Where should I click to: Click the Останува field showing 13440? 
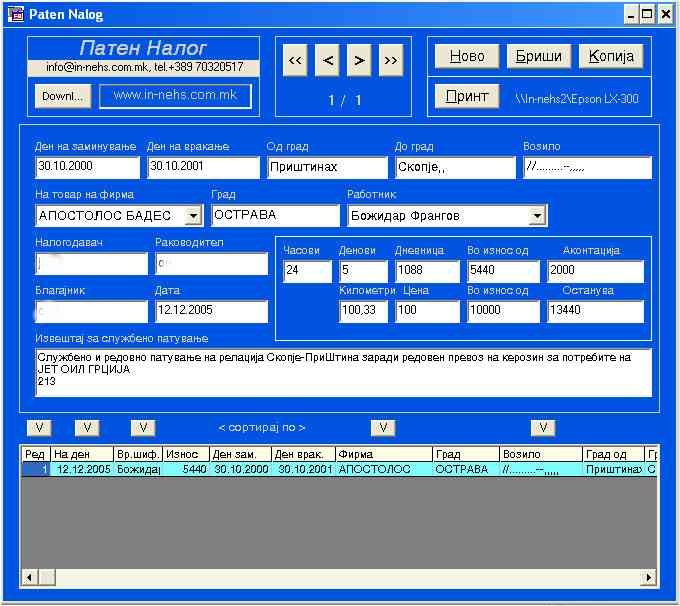point(595,311)
